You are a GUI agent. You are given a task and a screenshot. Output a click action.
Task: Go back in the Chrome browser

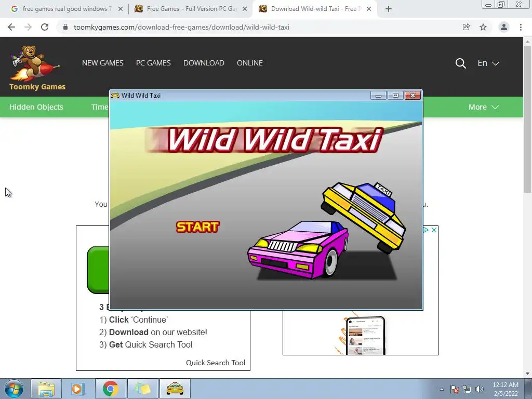[x=11, y=27]
